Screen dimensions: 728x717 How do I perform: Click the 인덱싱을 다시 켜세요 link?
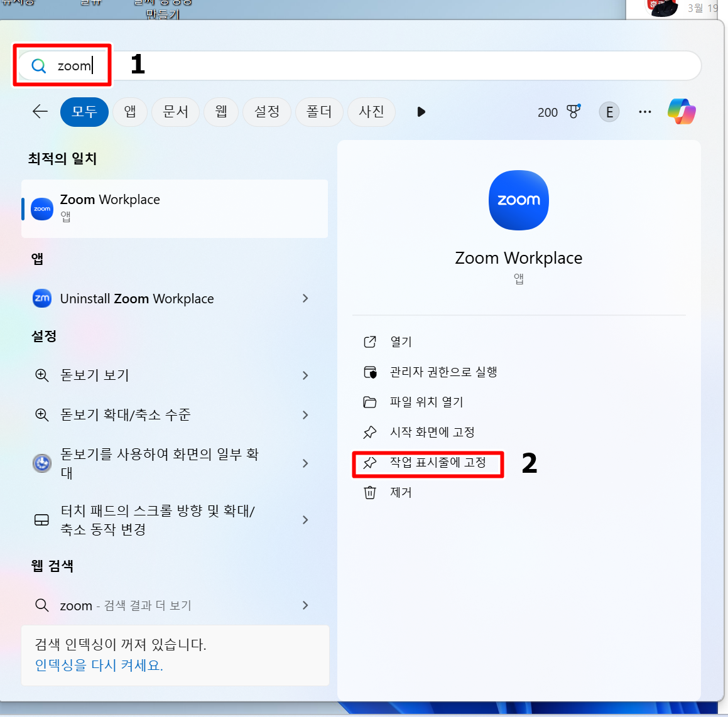pos(99,666)
